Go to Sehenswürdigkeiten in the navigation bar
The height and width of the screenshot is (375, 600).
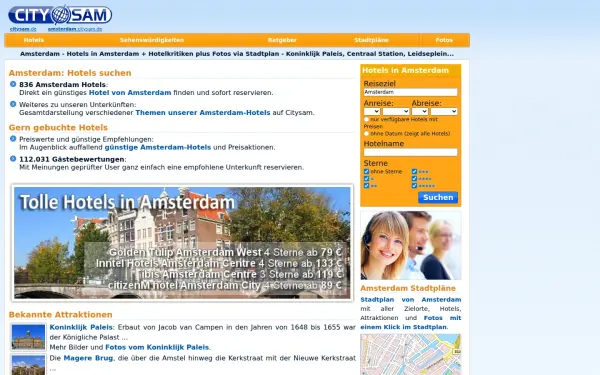(x=152, y=40)
